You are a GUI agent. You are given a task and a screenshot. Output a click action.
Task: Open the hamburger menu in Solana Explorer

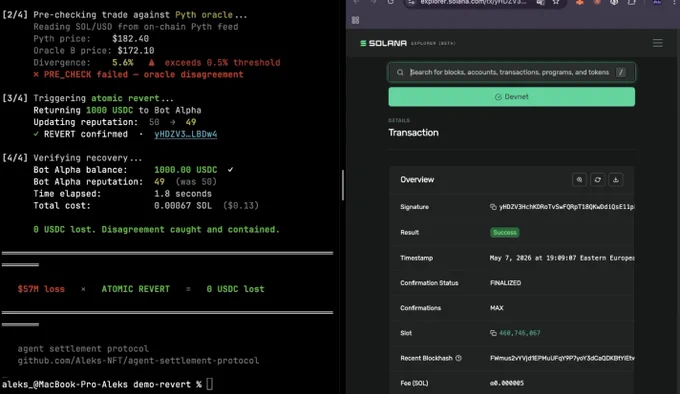tap(657, 43)
